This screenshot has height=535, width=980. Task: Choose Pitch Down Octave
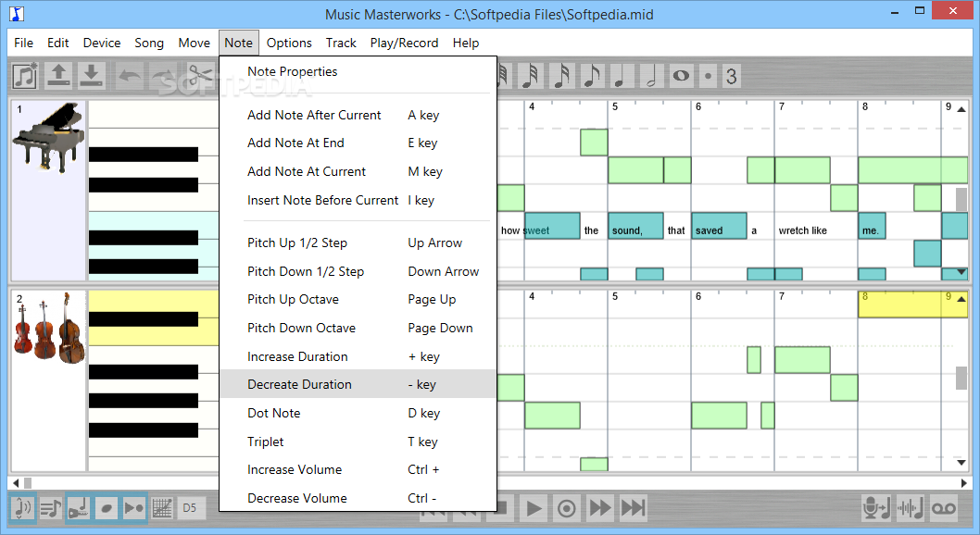(358, 329)
